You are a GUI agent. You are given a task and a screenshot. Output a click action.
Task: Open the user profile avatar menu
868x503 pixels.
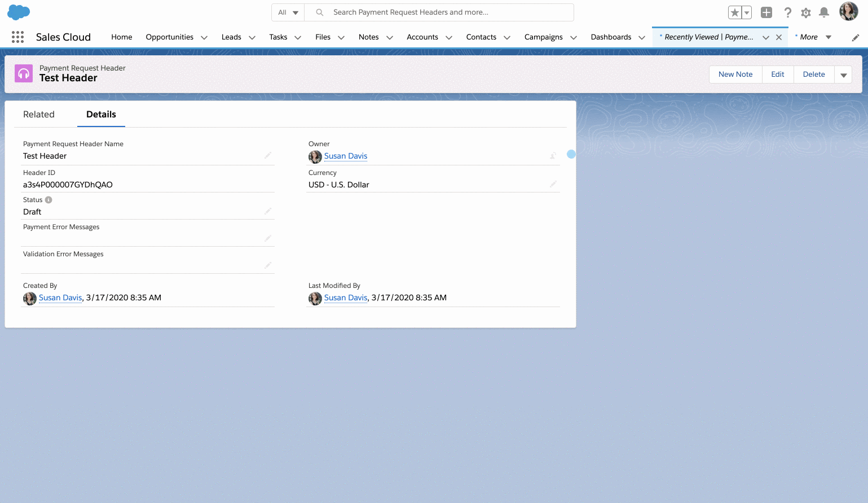[849, 11]
